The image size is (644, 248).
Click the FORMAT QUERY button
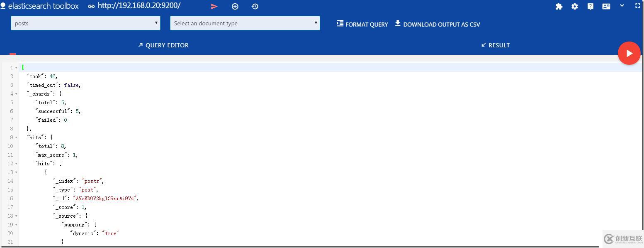(x=362, y=24)
